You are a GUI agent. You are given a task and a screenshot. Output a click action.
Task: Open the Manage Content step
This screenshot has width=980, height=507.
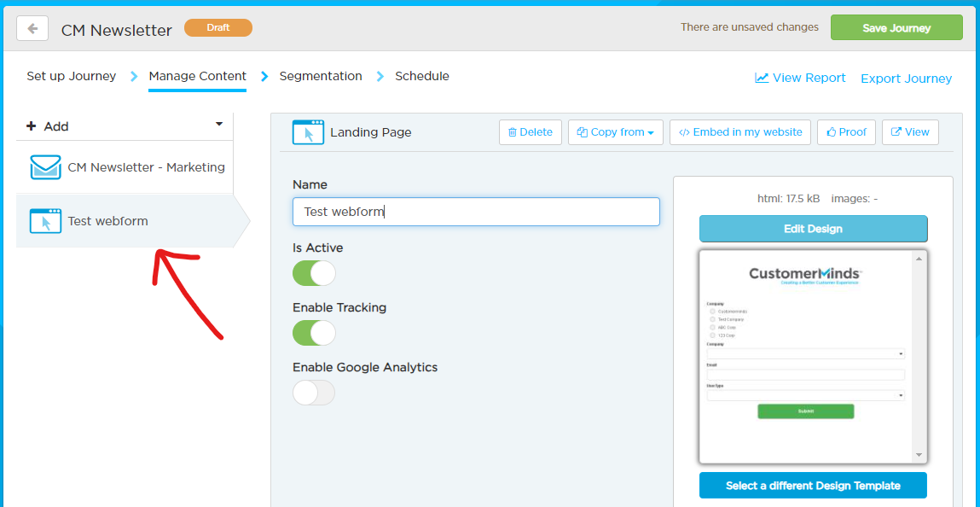tap(198, 76)
